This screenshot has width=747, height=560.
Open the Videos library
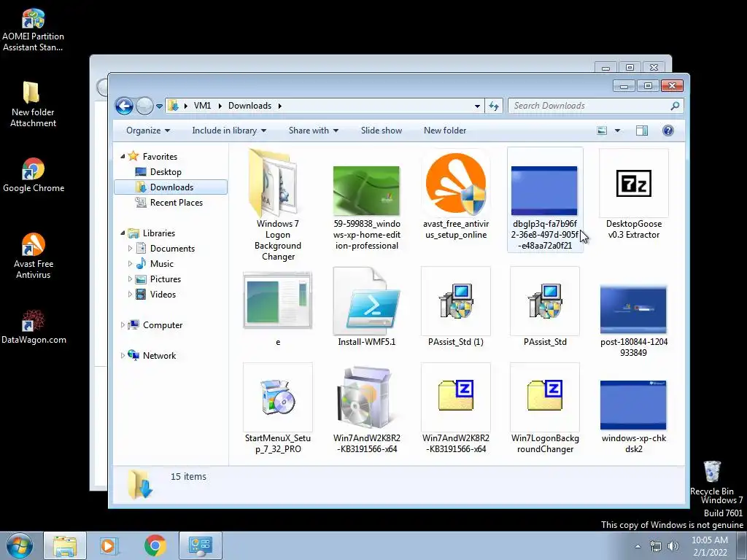163,295
